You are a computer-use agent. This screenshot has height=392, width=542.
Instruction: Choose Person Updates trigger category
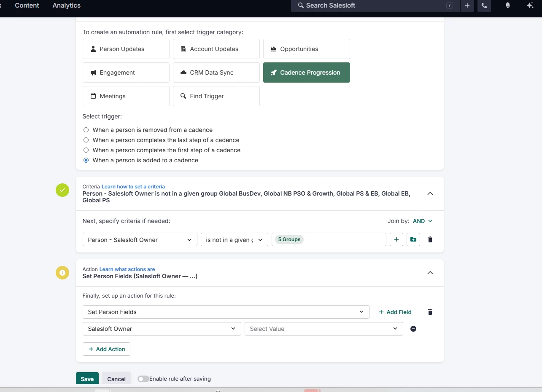[x=126, y=49]
